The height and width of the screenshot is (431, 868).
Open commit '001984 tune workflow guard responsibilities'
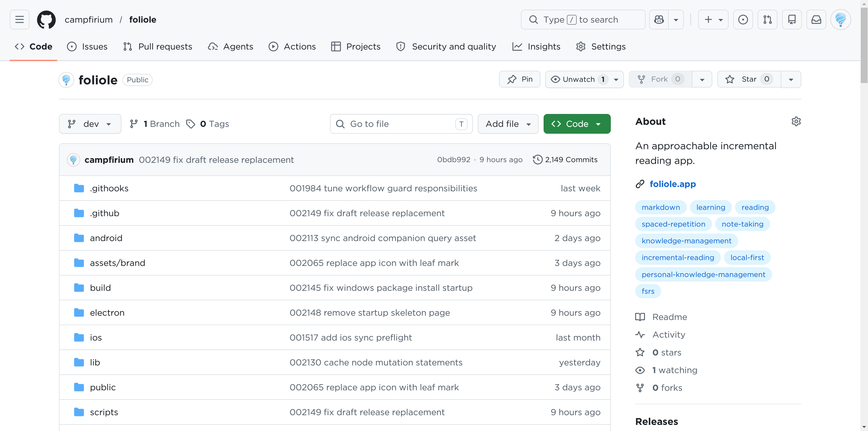point(383,188)
